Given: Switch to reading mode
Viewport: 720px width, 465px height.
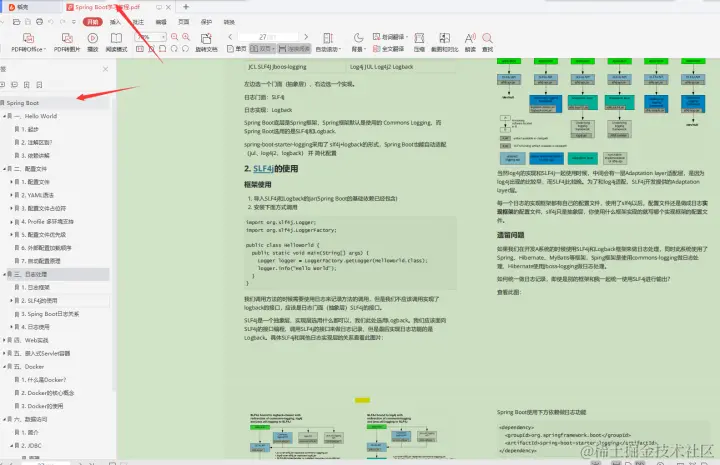Looking at the screenshot, I should click(x=116, y=42).
